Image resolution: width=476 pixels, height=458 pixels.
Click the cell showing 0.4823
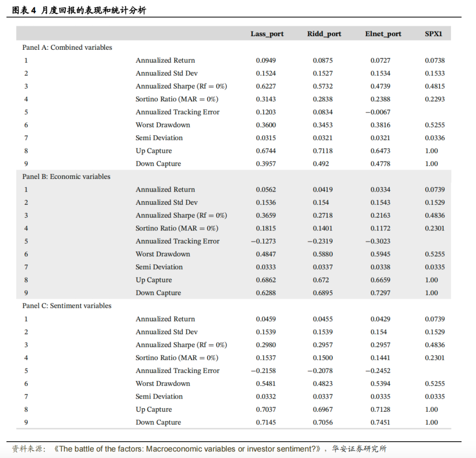pos(323,384)
